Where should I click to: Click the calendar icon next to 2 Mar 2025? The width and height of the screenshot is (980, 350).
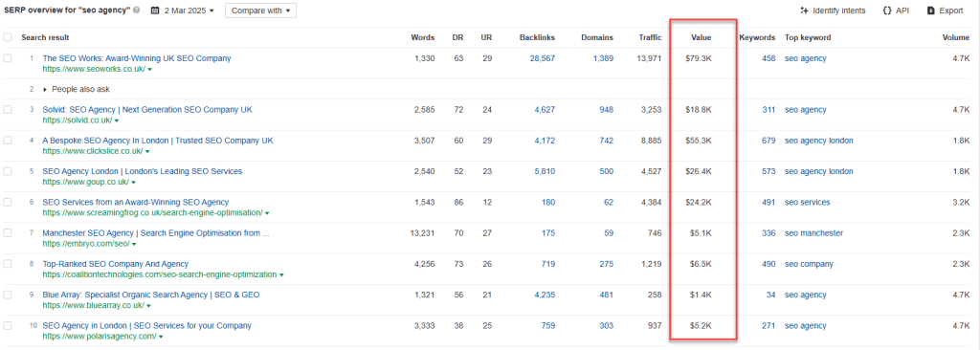tap(155, 11)
